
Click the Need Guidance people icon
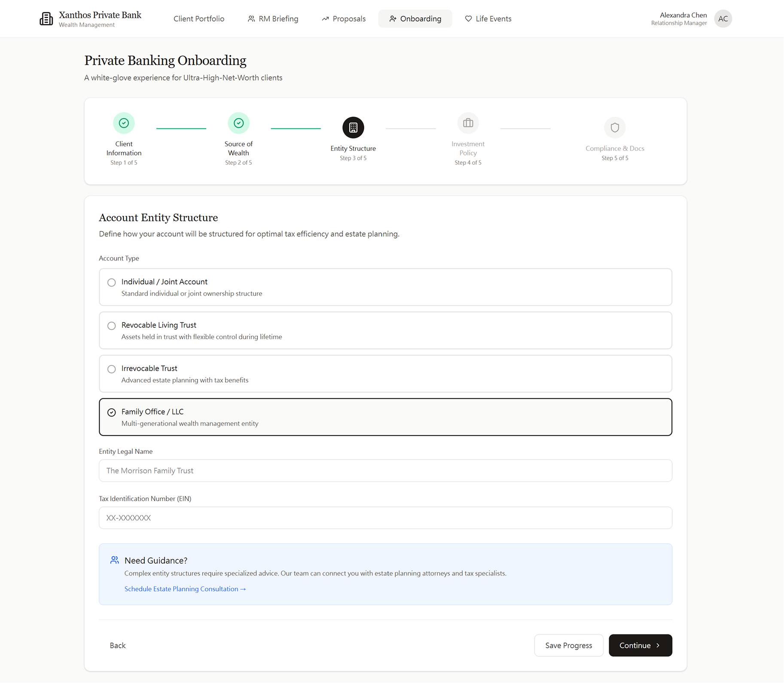coord(114,560)
